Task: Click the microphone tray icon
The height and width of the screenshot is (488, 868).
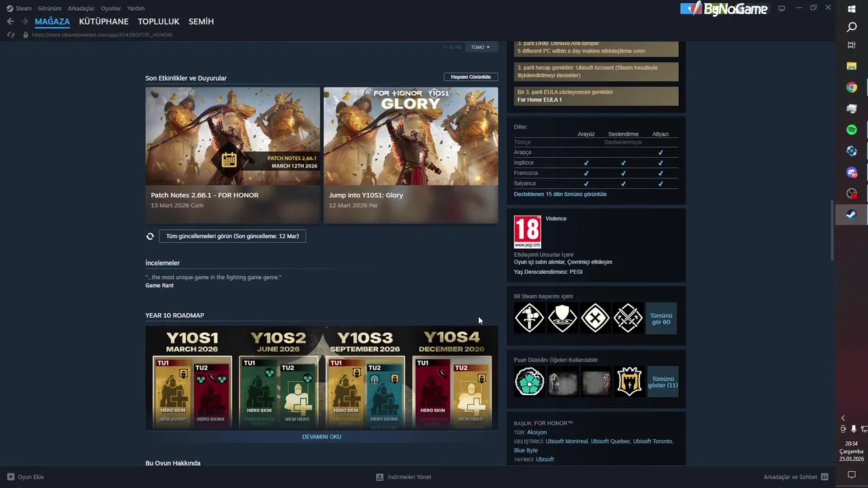Action: click(x=853, y=429)
